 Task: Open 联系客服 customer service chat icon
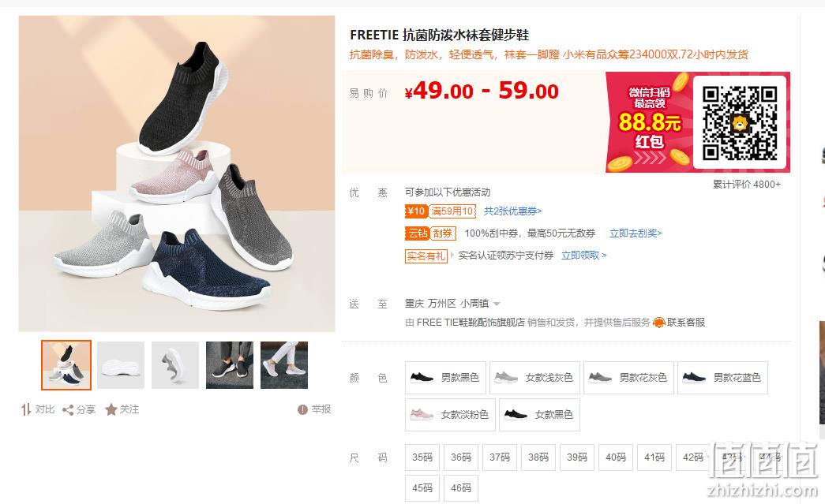658,322
